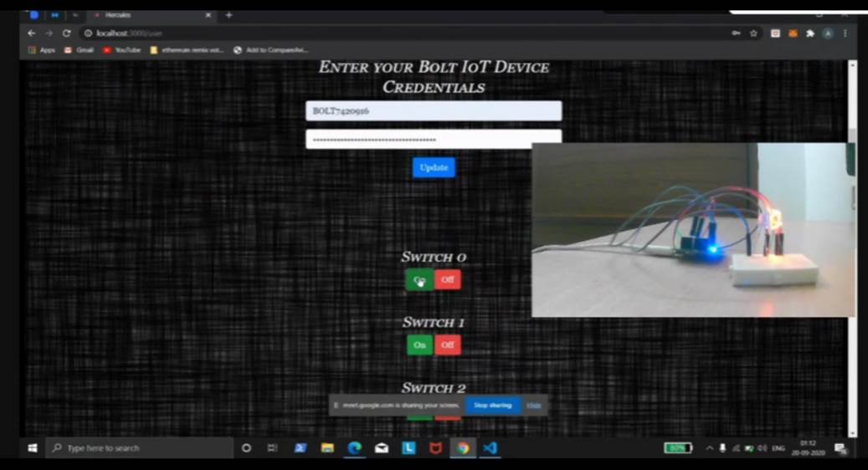Click the webcam video overlay of the circuit
The image size is (868, 470).
tap(693, 230)
